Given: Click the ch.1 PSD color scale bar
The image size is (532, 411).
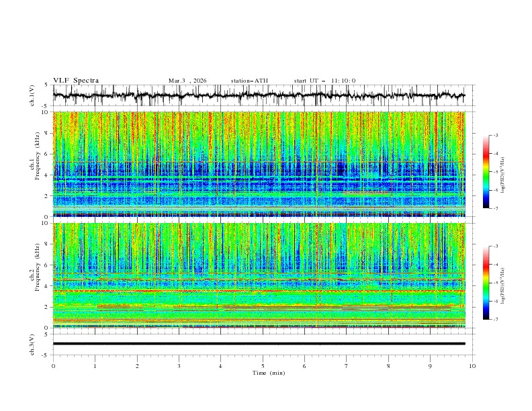Looking at the screenshot, I should click(x=486, y=172).
